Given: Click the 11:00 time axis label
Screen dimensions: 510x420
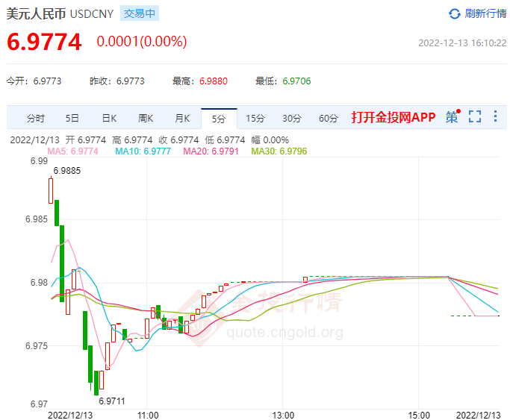Looking at the screenshot, I should tap(148, 415).
